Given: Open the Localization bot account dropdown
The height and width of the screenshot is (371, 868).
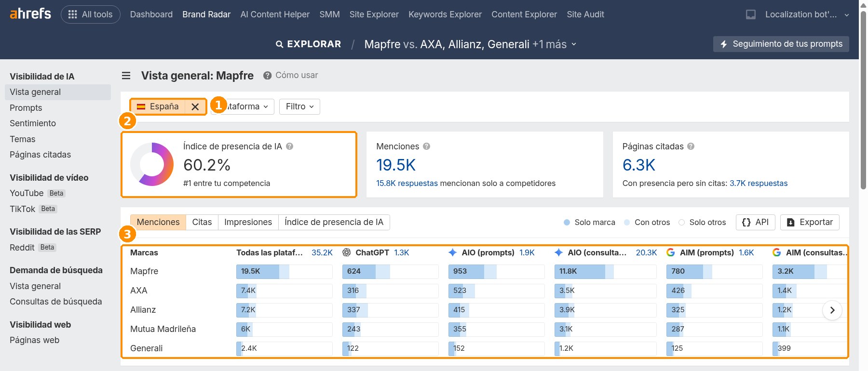Looking at the screenshot, I should coord(807,14).
